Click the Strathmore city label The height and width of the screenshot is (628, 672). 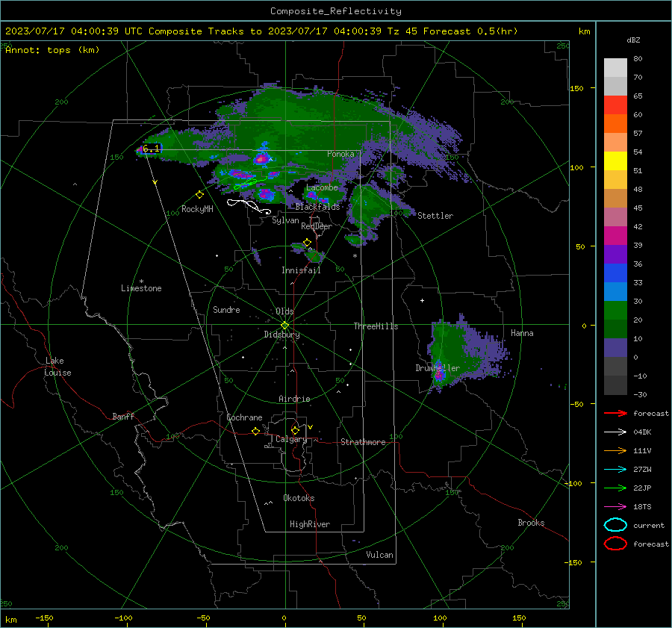[363, 442]
